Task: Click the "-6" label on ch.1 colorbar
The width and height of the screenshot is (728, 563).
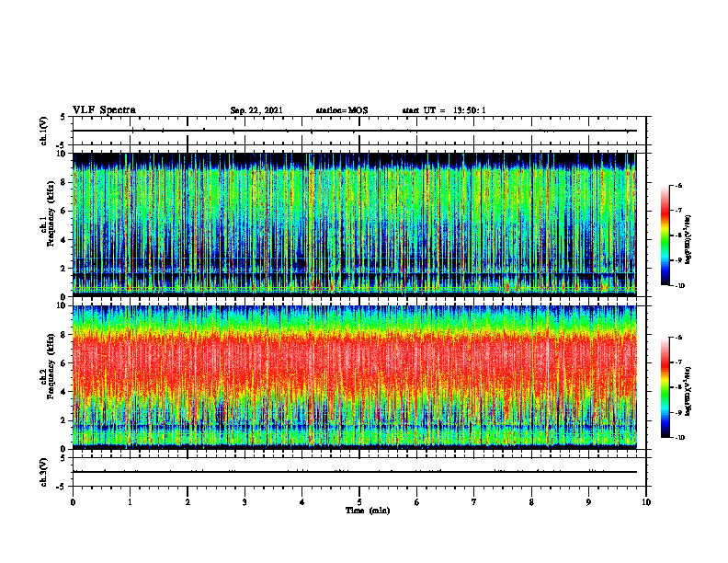Action: pyautogui.click(x=678, y=185)
